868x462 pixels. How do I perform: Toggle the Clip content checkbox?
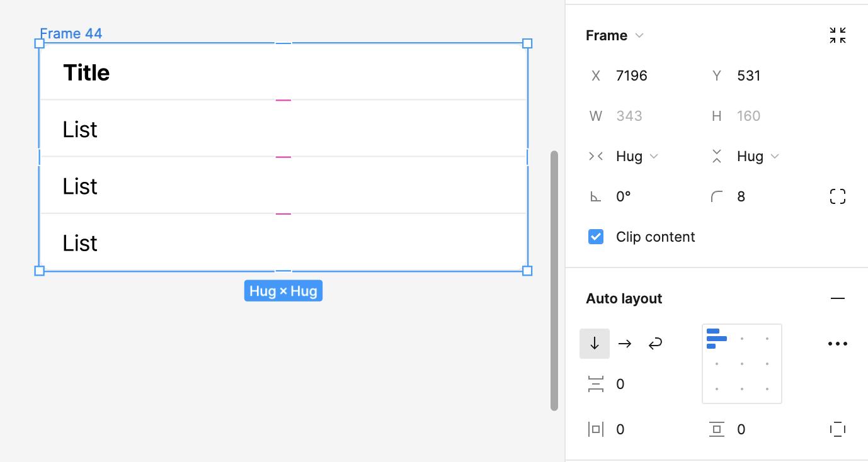[x=596, y=237]
